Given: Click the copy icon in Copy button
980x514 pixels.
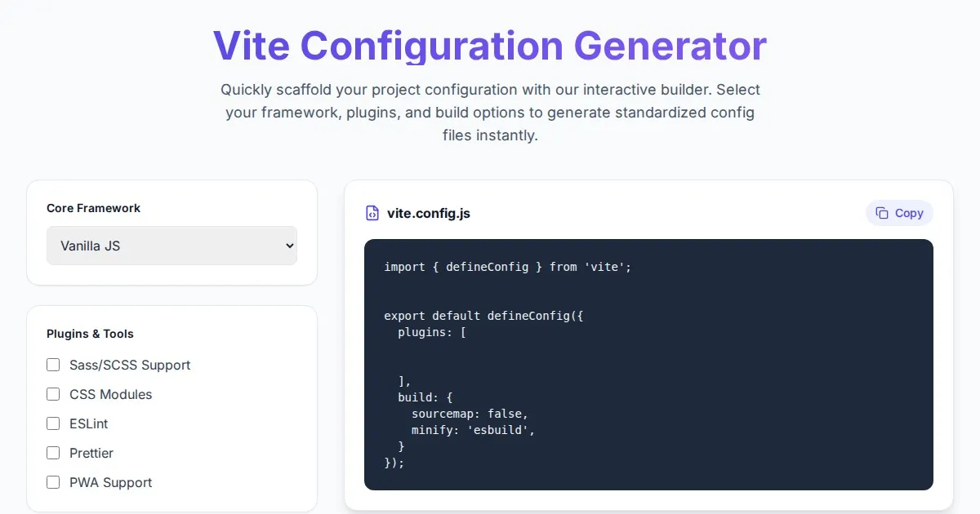Looking at the screenshot, I should click(x=882, y=213).
